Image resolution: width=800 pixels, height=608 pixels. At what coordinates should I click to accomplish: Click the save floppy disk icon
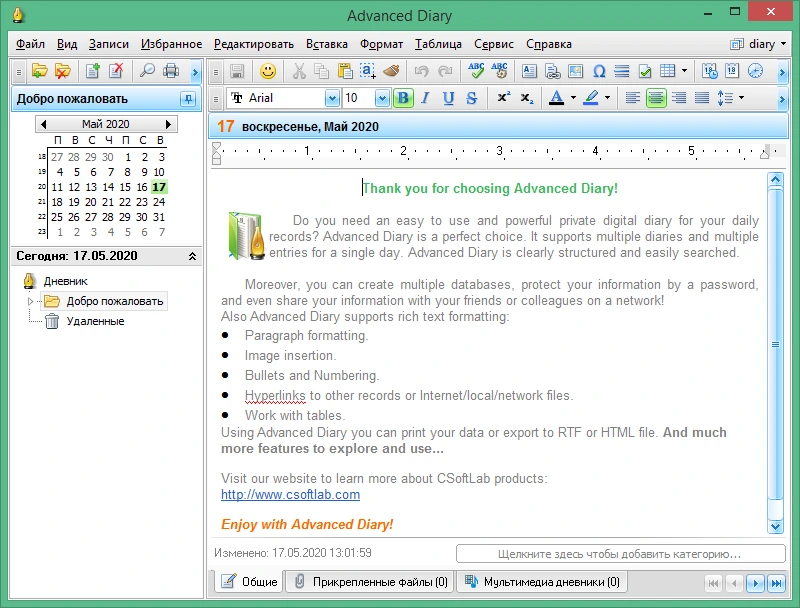[x=237, y=71]
